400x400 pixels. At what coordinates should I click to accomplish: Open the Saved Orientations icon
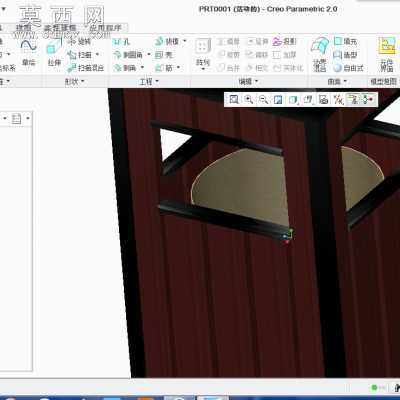pos(308,99)
